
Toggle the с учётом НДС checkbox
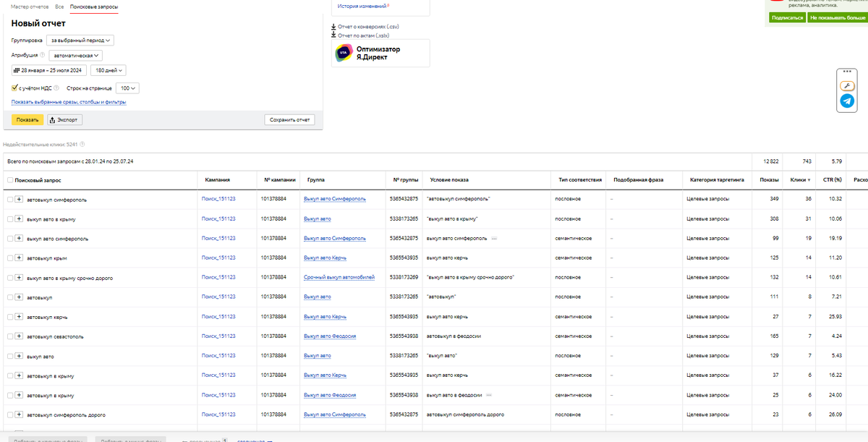coord(14,88)
